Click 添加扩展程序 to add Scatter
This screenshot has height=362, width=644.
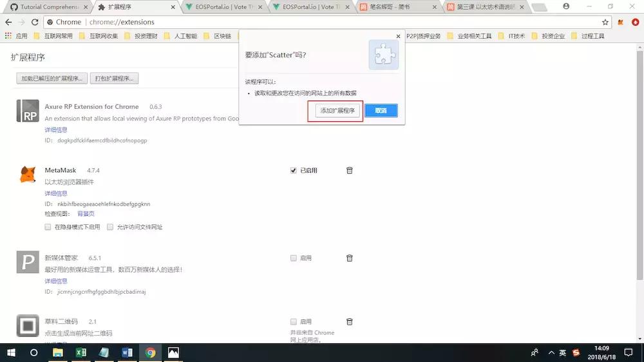[x=337, y=111]
